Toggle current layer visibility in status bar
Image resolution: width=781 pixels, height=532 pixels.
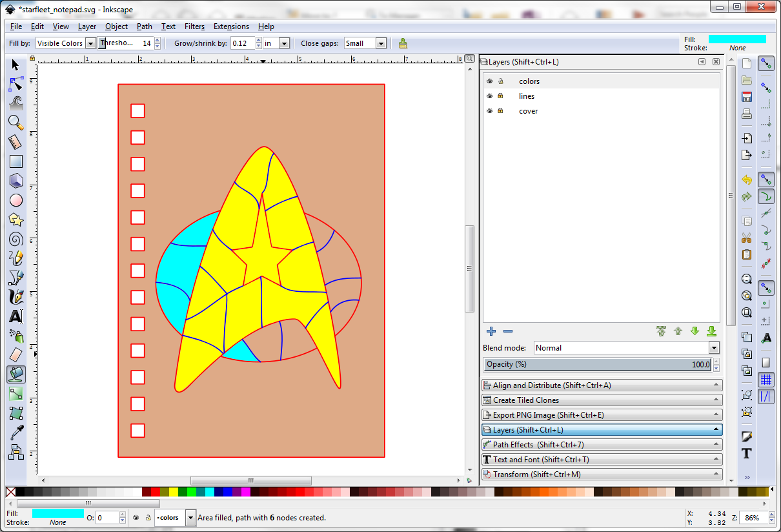pos(137,517)
